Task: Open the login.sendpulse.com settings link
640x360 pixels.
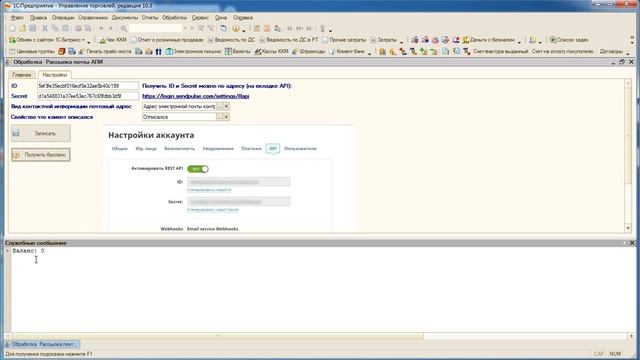Action: 196,96
